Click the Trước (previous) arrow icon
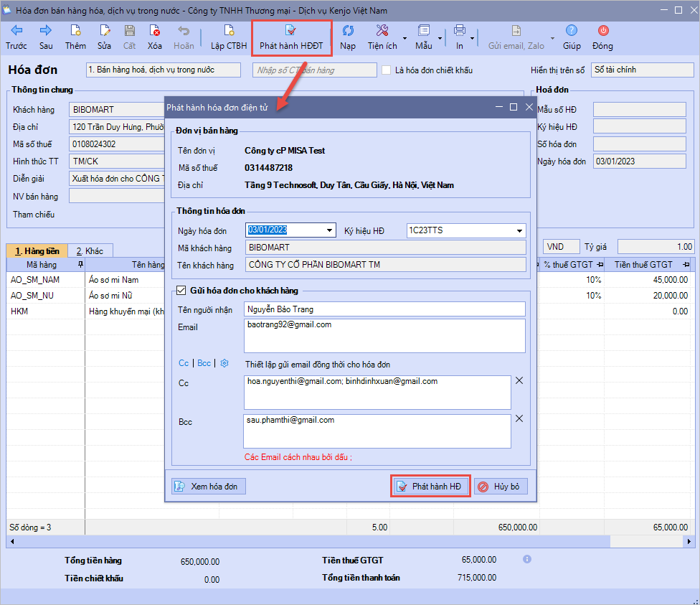 (16, 31)
